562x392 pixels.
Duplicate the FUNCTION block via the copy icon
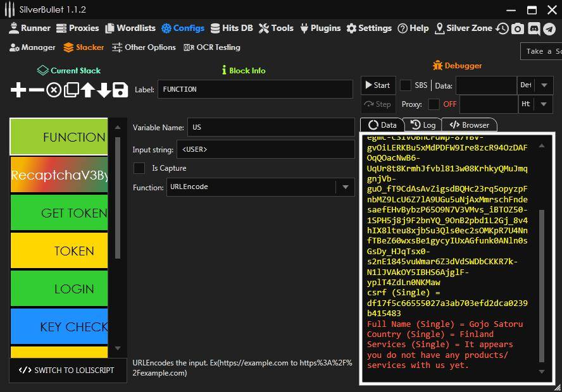pyautogui.click(x=72, y=90)
